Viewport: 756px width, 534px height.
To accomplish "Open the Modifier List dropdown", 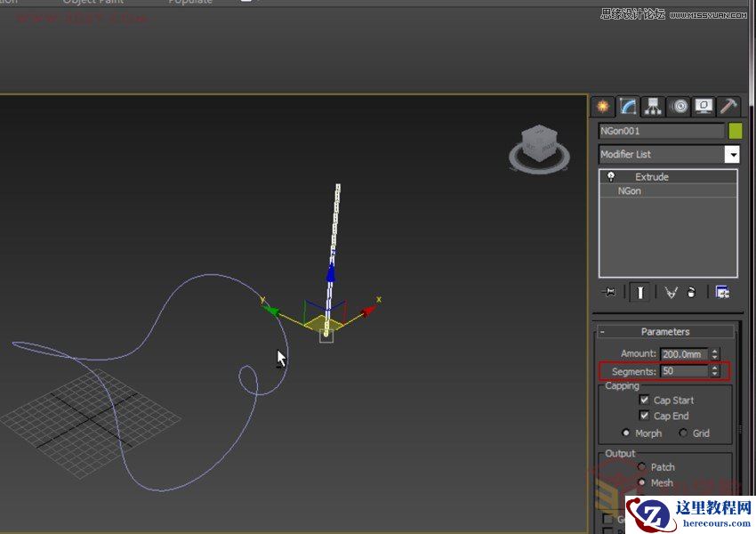I will coord(732,154).
